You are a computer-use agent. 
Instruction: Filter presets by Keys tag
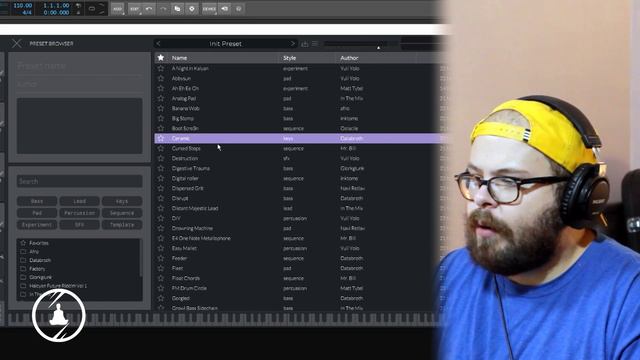pyautogui.click(x=122, y=201)
